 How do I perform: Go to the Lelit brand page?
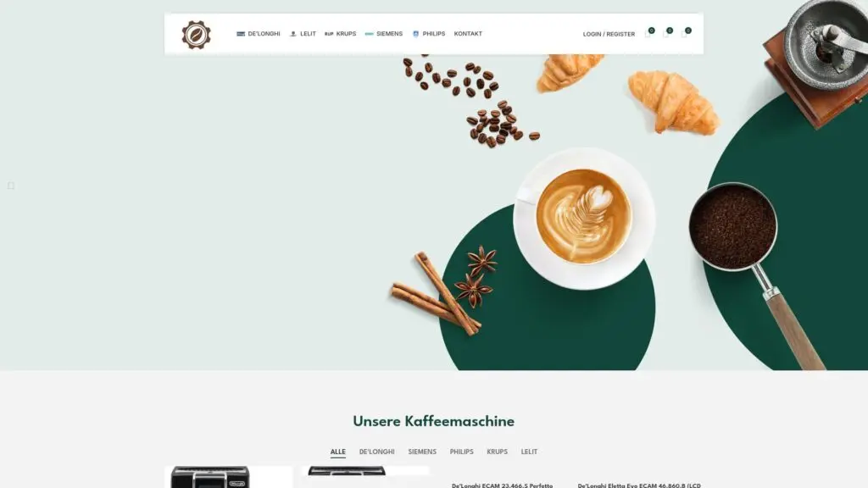(x=303, y=34)
